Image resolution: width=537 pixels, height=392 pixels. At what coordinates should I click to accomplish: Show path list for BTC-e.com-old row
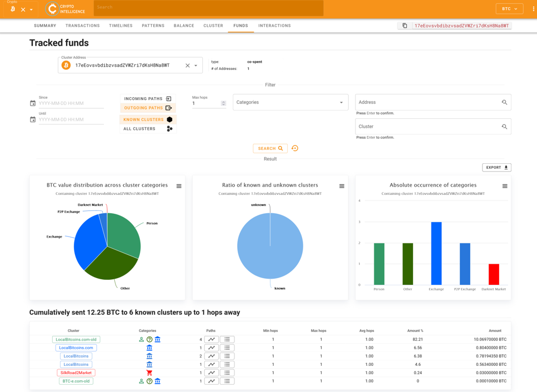pos(227,381)
